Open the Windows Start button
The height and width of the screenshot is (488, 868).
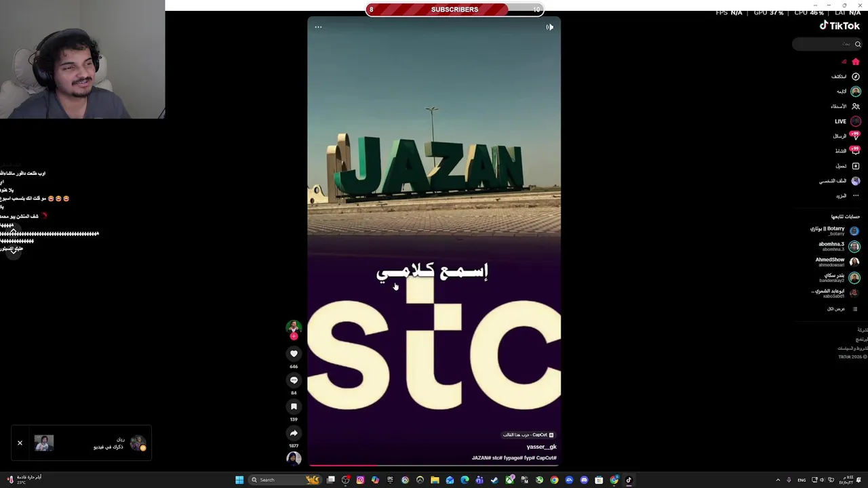(239, 480)
